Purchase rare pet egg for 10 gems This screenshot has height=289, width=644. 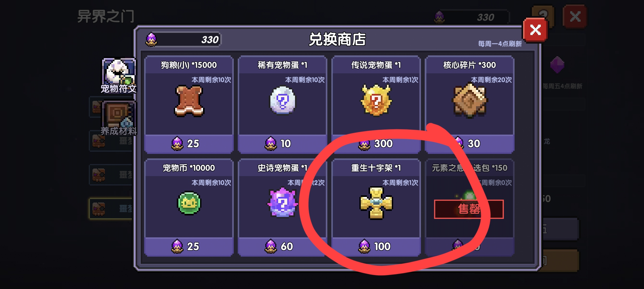[282, 144]
